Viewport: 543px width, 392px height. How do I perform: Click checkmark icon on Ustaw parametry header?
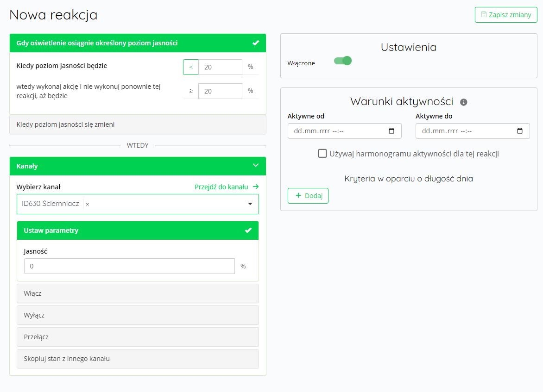tap(248, 230)
